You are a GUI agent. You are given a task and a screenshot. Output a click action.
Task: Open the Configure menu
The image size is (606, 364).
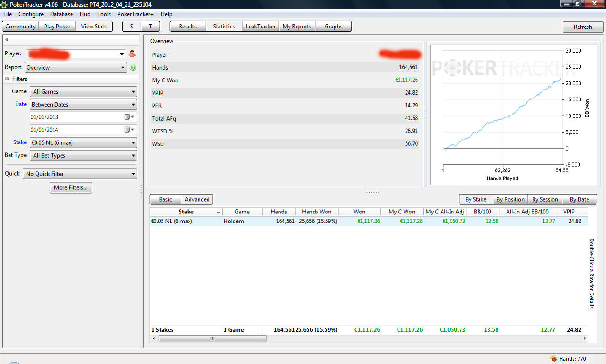(x=31, y=14)
